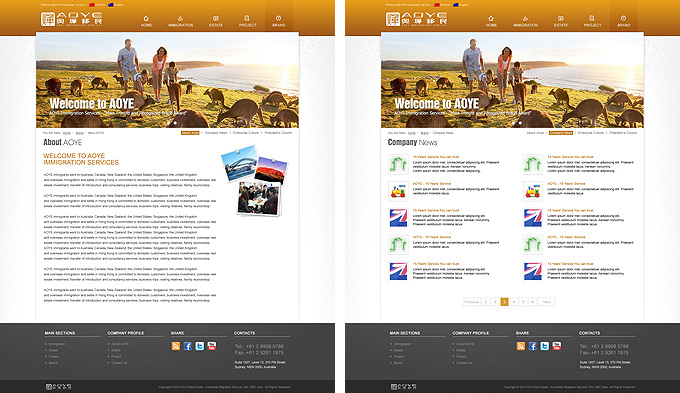Select page 4 in the news pagination
The width and height of the screenshot is (680, 393).
(514, 301)
